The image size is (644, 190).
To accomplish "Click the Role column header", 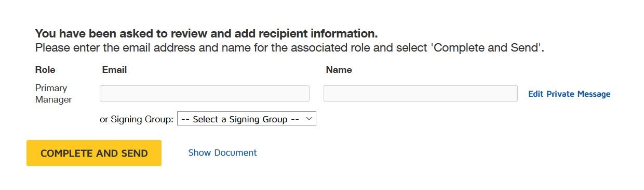I will [45, 70].
